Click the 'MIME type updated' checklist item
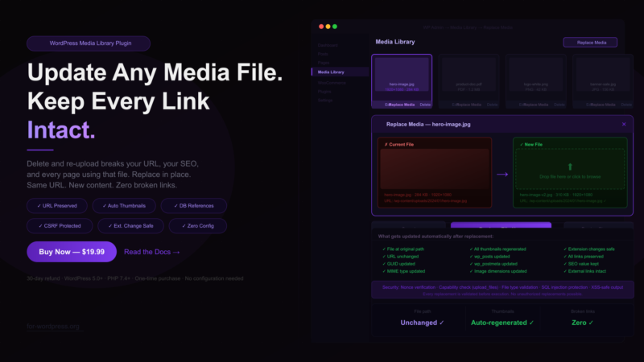Screen dimensions: 644x362 coord(403,271)
